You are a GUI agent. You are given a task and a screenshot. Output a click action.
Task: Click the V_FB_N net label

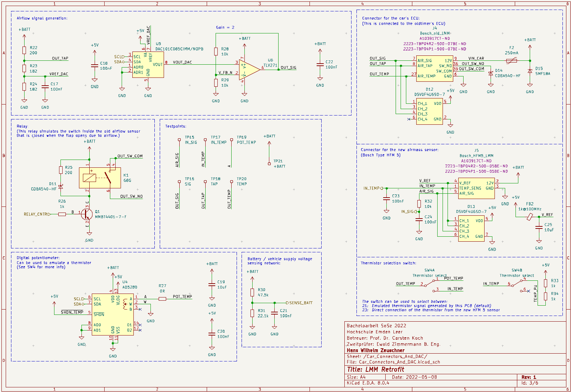coord(225,73)
